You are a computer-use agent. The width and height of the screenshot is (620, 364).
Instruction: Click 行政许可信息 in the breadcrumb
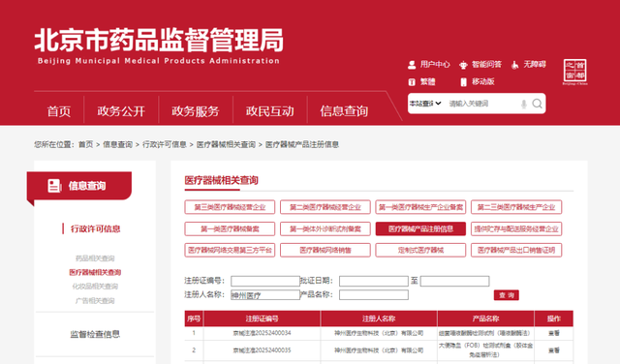coord(165,144)
